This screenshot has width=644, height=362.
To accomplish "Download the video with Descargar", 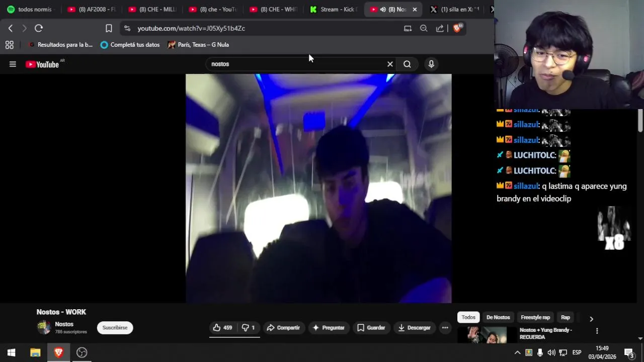I will [414, 328].
